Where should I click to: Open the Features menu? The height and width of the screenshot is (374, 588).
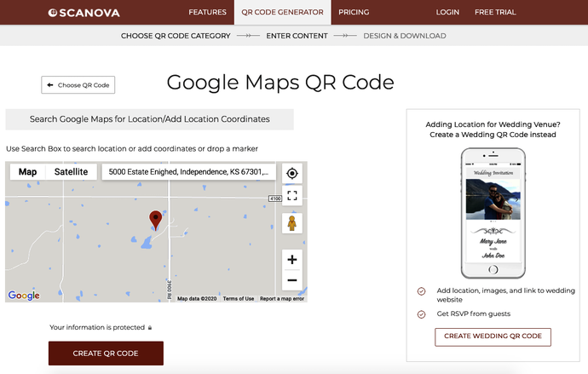pos(207,13)
